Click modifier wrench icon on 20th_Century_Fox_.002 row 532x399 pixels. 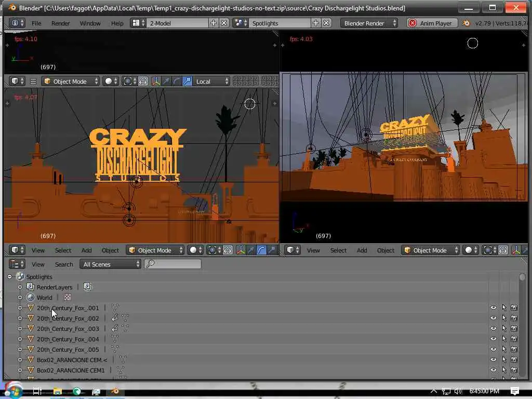click(115, 318)
